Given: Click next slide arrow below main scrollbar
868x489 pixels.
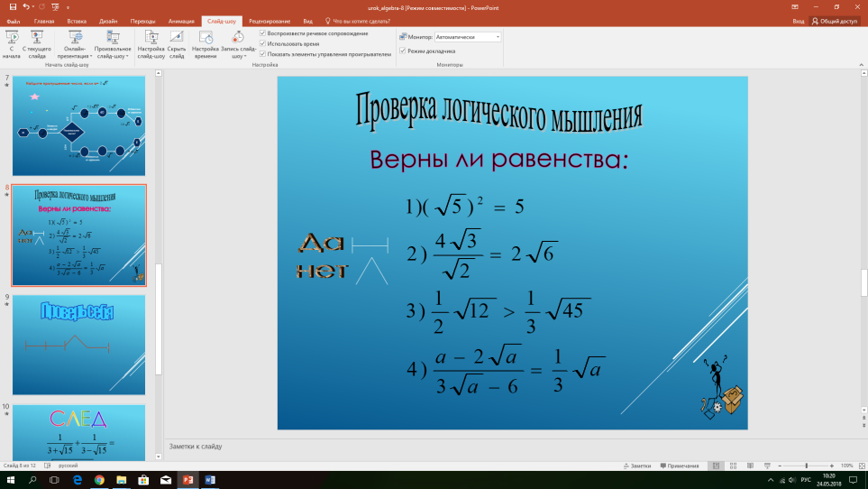Looking at the screenshot, I should click(863, 425).
